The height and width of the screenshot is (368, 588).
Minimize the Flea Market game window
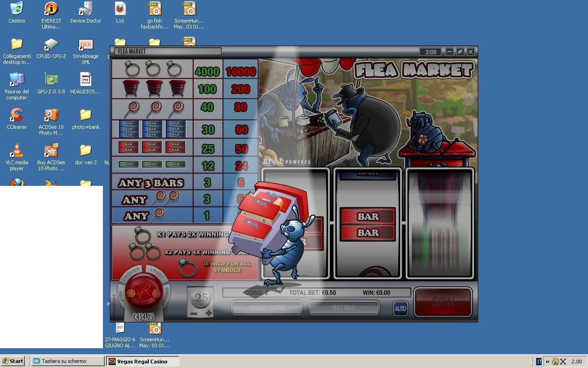pyautogui.click(x=450, y=52)
